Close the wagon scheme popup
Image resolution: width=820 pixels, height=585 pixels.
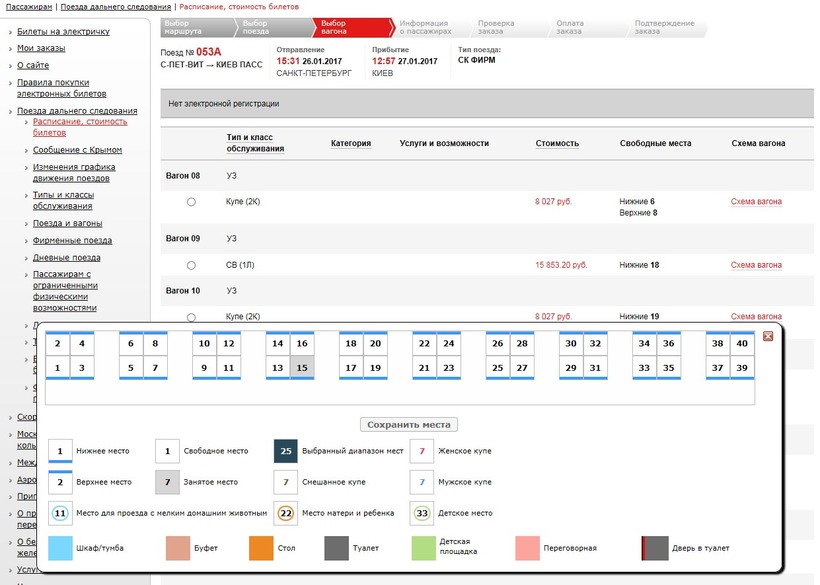pyautogui.click(x=768, y=336)
